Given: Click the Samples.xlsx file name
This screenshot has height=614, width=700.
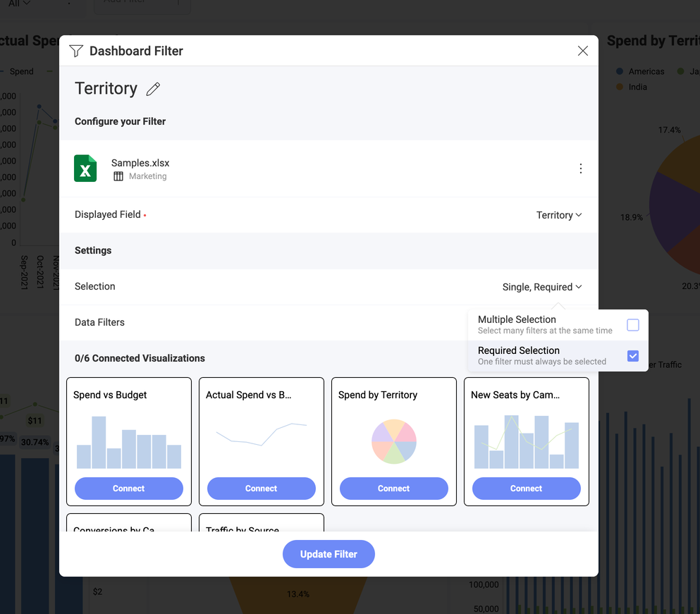Looking at the screenshot, I should click(140, 163).
